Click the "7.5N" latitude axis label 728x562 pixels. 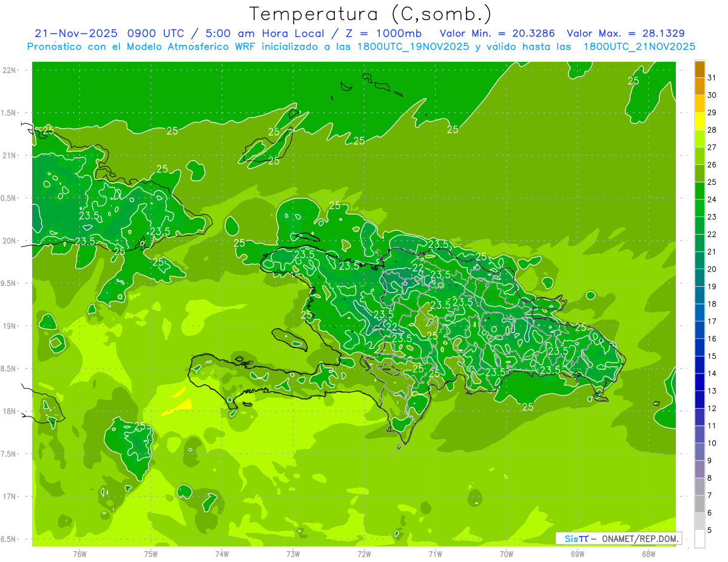pyautogui.click(x=9, y=454)
